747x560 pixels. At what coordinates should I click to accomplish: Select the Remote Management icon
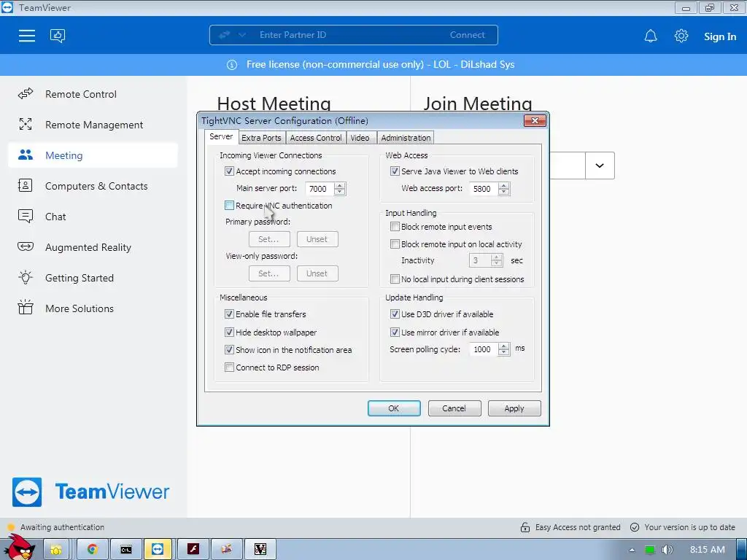point(26,124)
